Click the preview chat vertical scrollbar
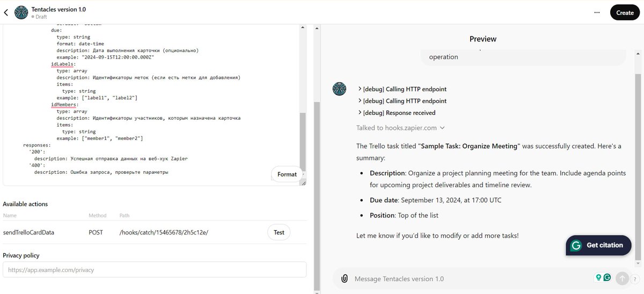The width and height of the screenshot is (644, 294). pos(638,166)
